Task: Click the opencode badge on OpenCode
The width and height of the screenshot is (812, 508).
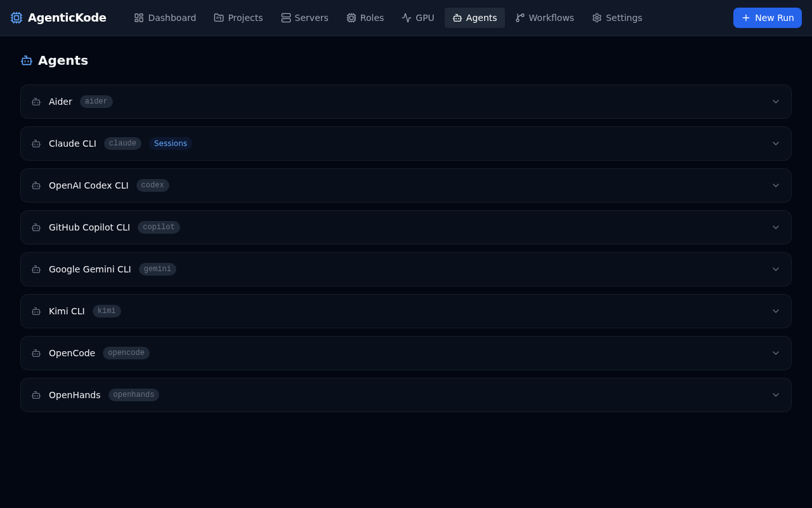Action: [126, 353]
